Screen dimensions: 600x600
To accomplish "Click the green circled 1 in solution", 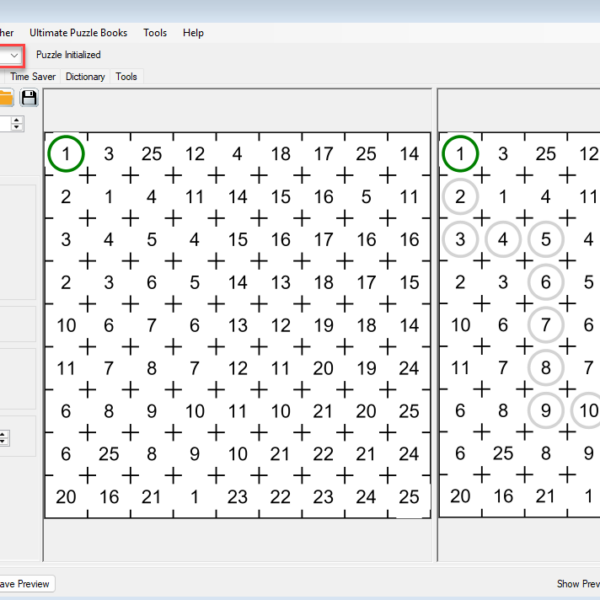I will 460,154.
